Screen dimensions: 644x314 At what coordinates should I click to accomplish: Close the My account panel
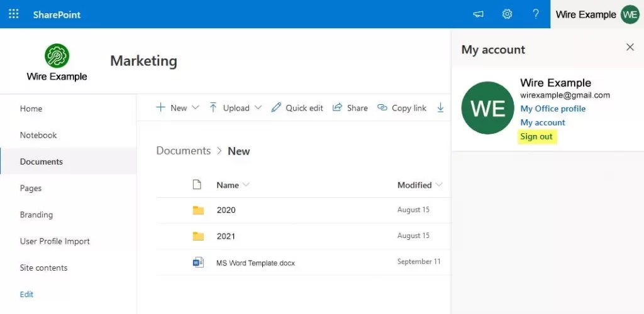click(x=630, y=47)
